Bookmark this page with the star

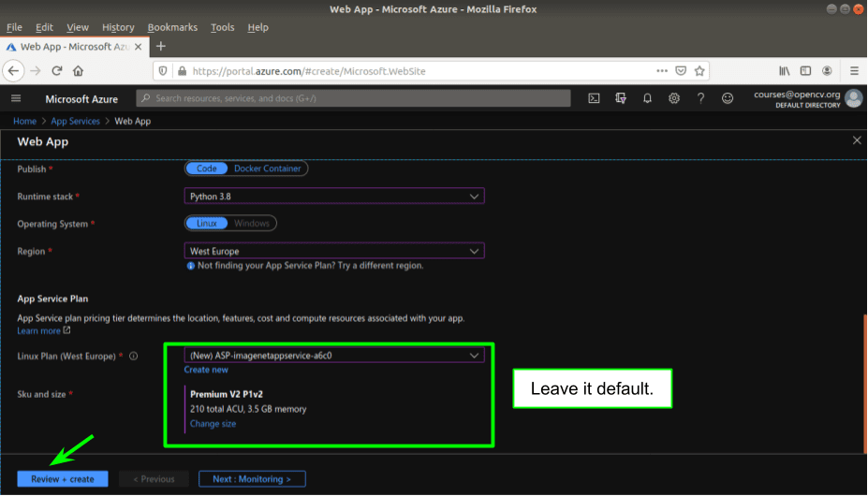click(699, 71)
